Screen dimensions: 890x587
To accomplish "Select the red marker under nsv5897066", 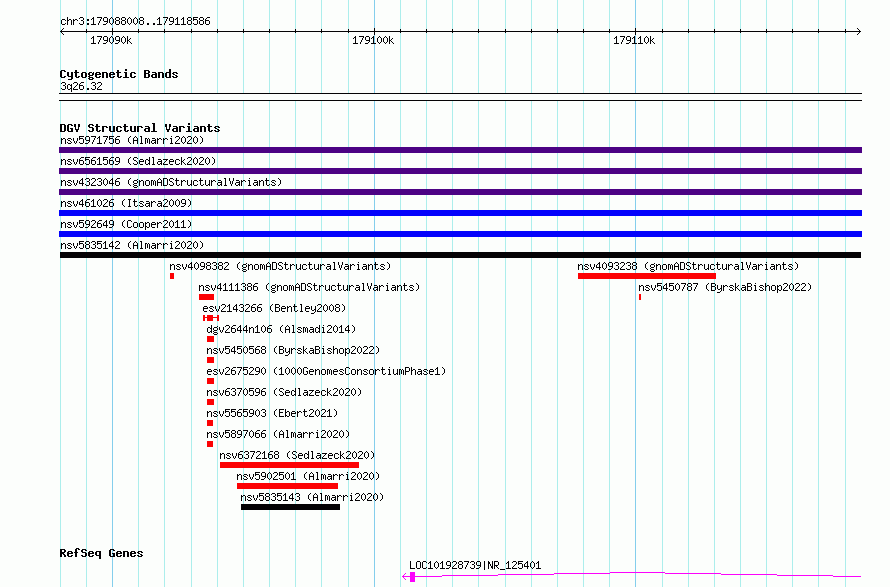I will [x=210, y=444].
